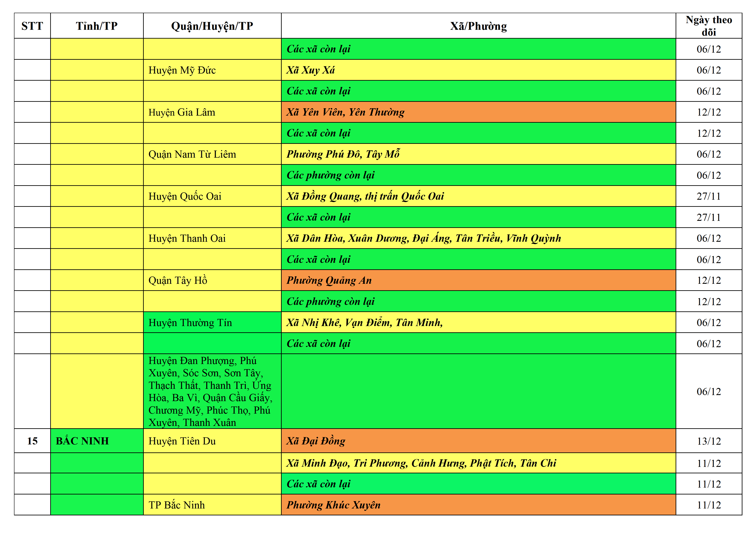756x535 pixels.
Task: Select the Huyện Mỹ Đức cell
Action: pyautogui.click(x=182, y=70)
